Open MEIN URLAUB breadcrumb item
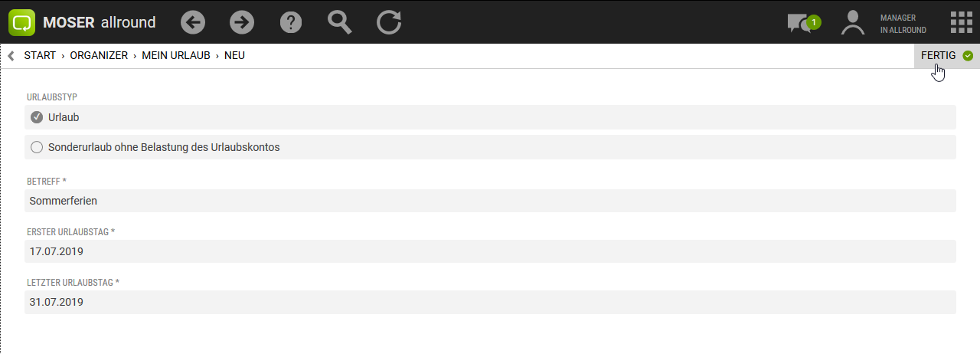The width and height of the screenshot is (980, 354). [176, 56]
